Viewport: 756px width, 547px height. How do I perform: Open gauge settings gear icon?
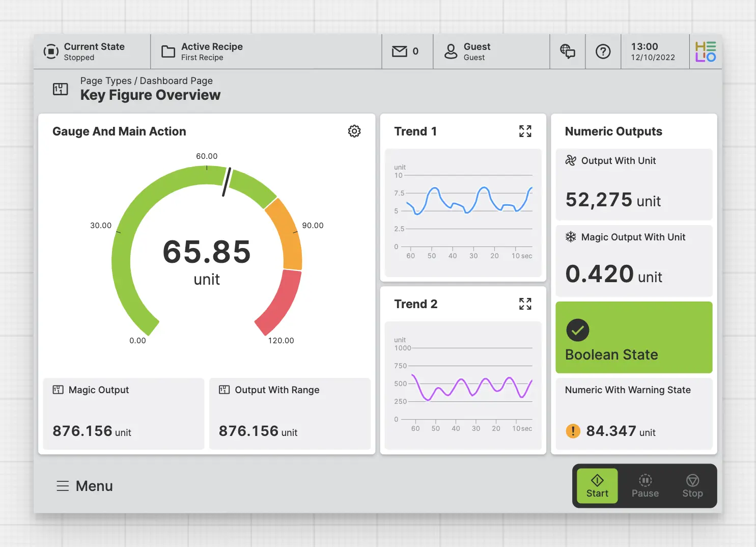354,131
